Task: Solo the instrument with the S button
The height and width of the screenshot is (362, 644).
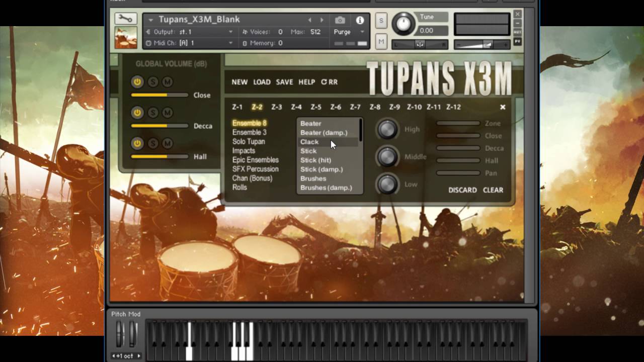Action: pos(381,21)
